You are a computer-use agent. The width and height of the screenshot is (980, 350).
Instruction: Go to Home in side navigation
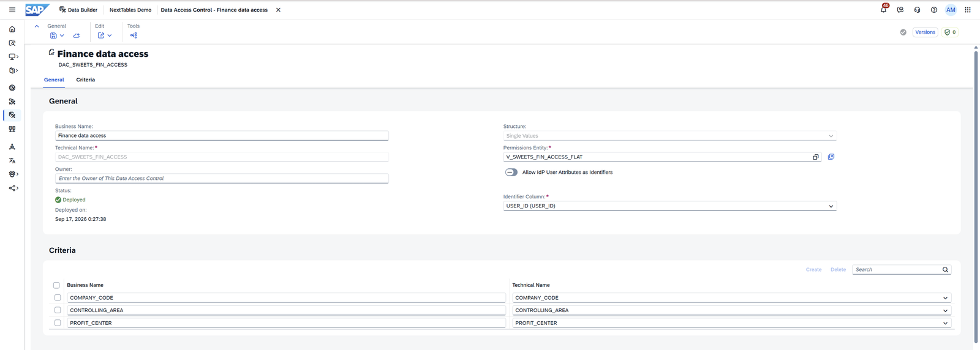[x=12, y=29]
